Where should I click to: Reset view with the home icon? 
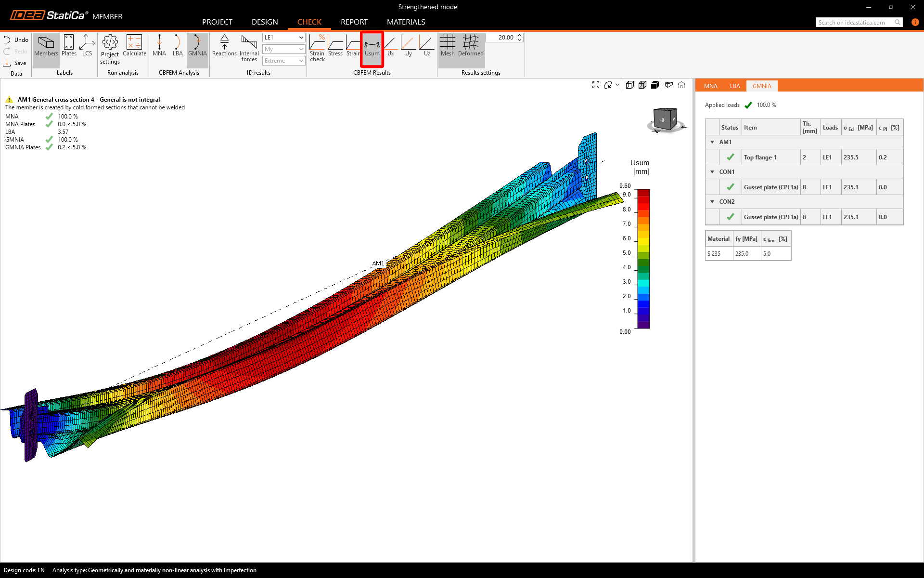pos(681,85)
